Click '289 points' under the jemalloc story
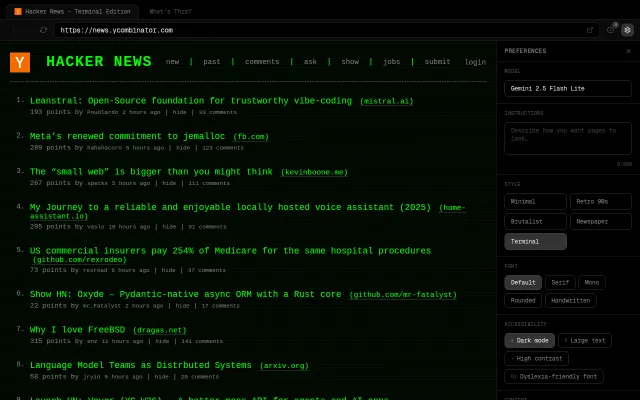The width and height of the screenshot is (640, 400). click(x=49, y=148)
